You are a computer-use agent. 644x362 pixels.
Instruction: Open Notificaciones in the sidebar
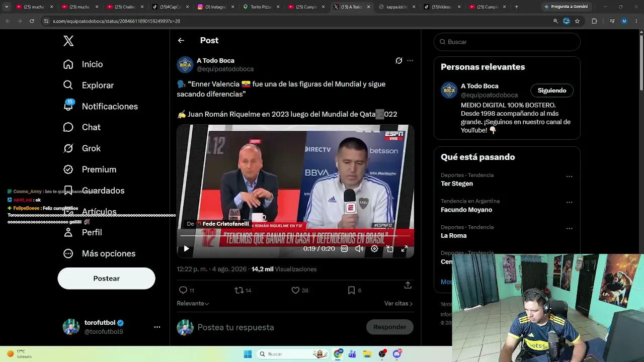point(101,107)
